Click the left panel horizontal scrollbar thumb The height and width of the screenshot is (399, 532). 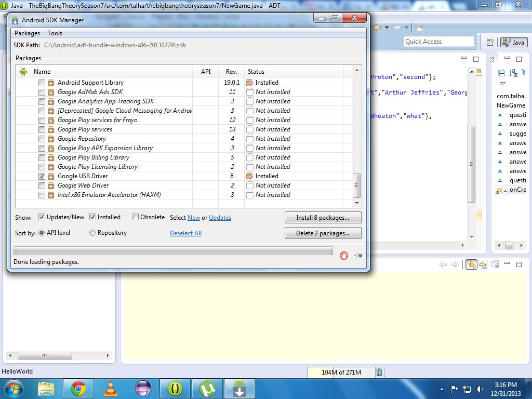point(45,355)
